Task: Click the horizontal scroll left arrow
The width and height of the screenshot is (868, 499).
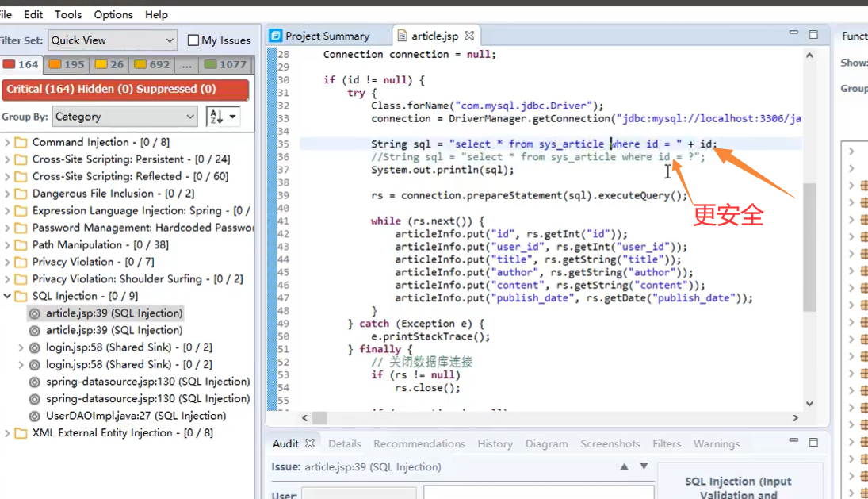Action: pyautogui.click(x=304, y=417)
